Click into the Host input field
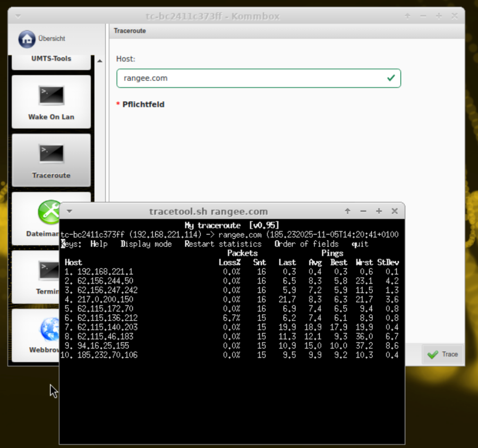 [250, 78]
